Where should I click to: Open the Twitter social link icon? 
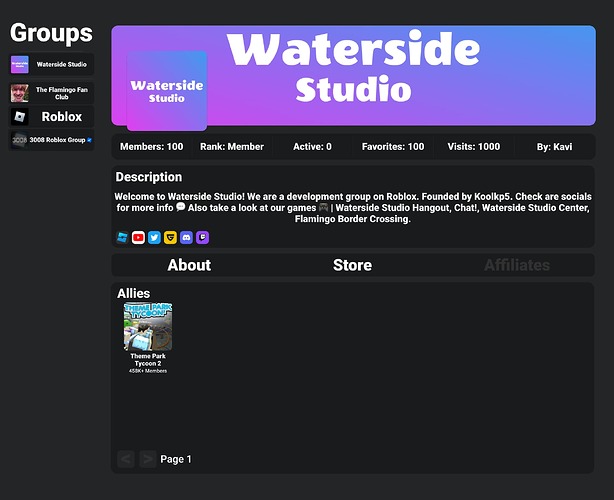pos(154,237)
